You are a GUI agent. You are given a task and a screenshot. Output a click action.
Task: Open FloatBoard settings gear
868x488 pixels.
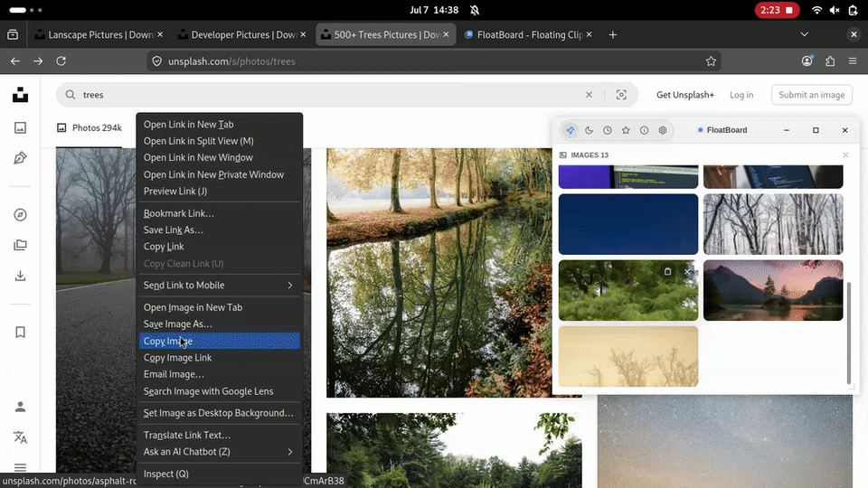(663, 130)
